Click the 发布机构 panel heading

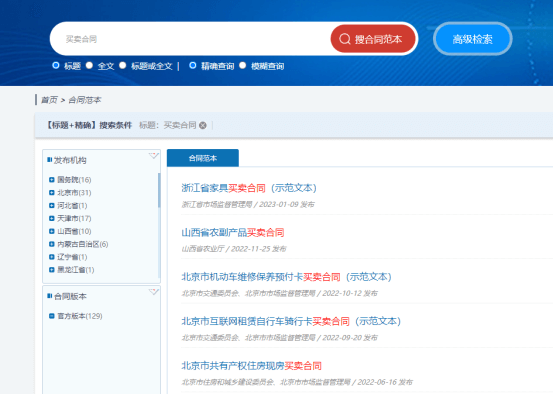(x=70, y=160)
